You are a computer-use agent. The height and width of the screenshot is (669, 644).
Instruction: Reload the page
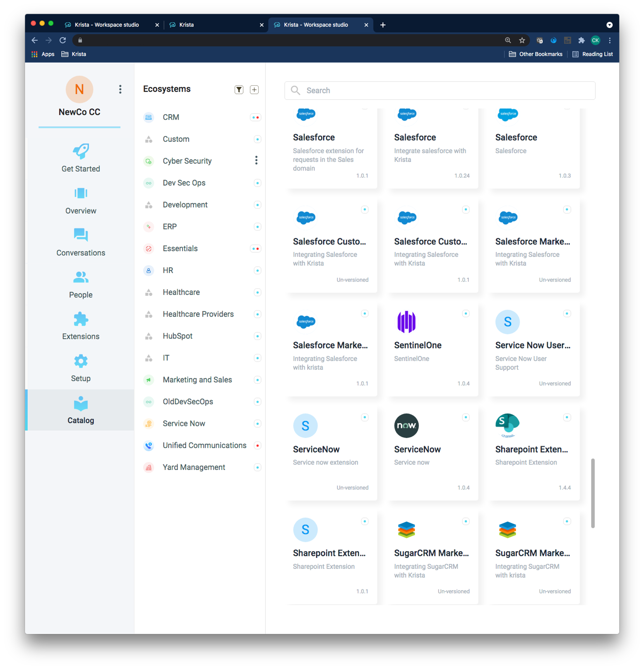pyautogui.click(x=62, y=40)
